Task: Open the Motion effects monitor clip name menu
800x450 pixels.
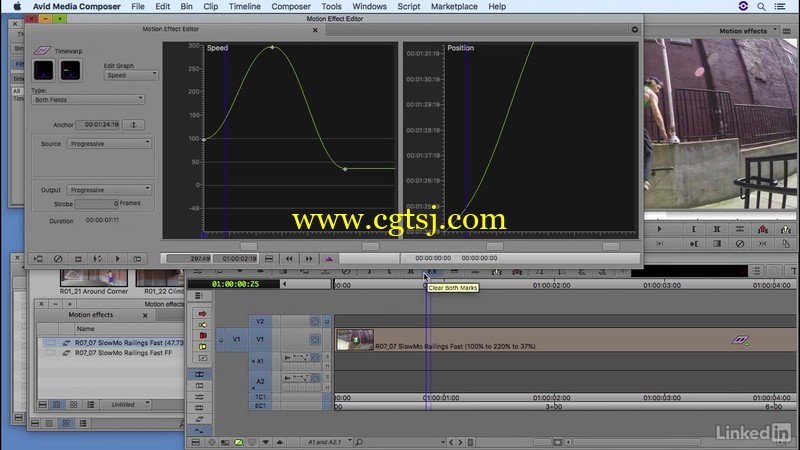Action: (x=748, y=31)
